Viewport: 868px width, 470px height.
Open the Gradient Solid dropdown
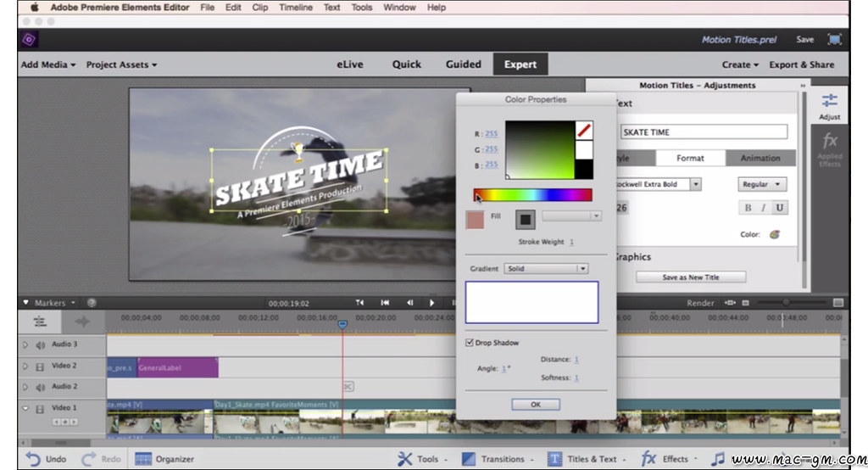pyautogui.click(x=546, y=268)
